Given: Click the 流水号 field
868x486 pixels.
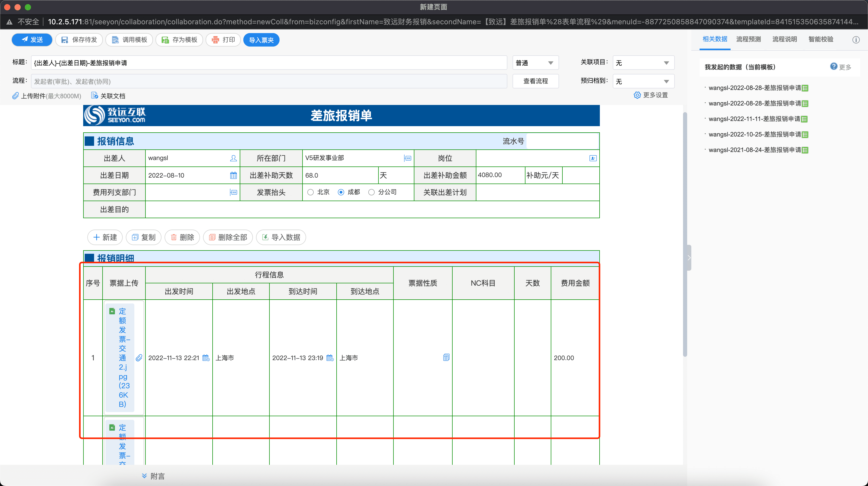Looking at the screenshot, I should pos(562,141).
